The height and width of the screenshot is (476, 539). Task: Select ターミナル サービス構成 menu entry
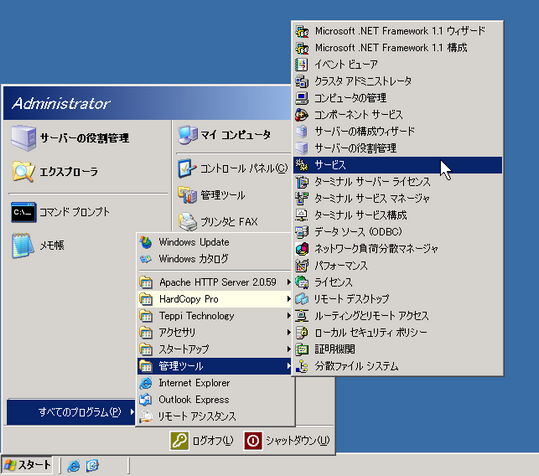397,215
